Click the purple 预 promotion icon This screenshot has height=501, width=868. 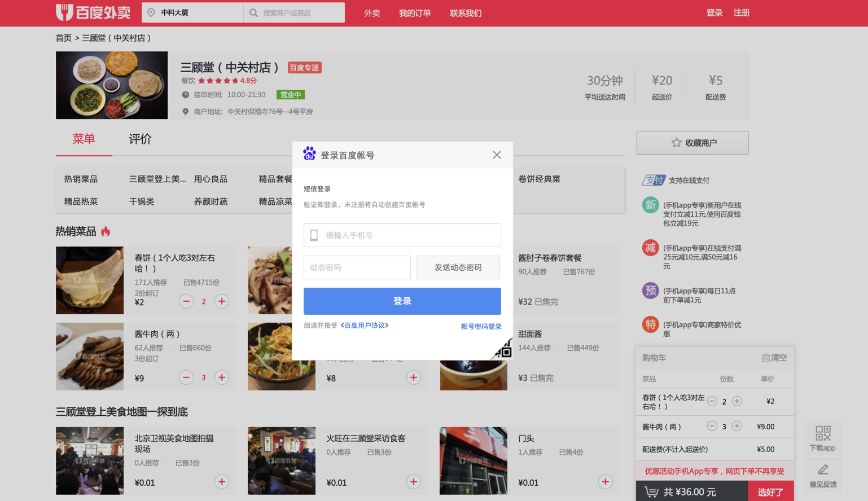pyautogui.click(x=650, y=291)
